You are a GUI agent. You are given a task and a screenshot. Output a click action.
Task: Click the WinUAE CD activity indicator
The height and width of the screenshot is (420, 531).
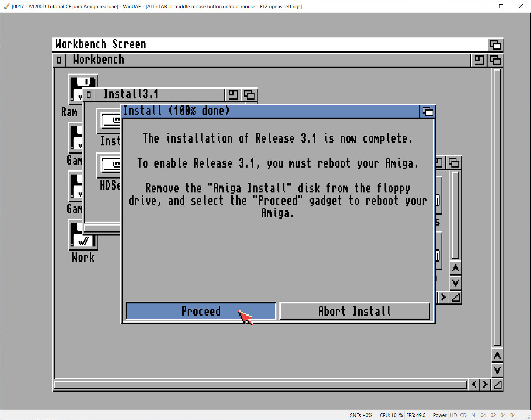coord(463,415)
